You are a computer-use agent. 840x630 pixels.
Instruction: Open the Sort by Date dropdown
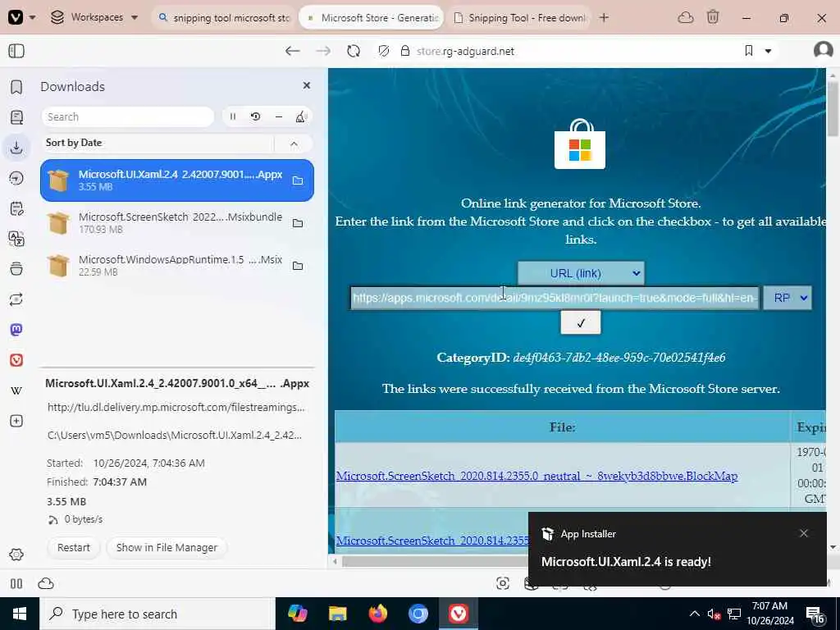[x=157, y=143]
